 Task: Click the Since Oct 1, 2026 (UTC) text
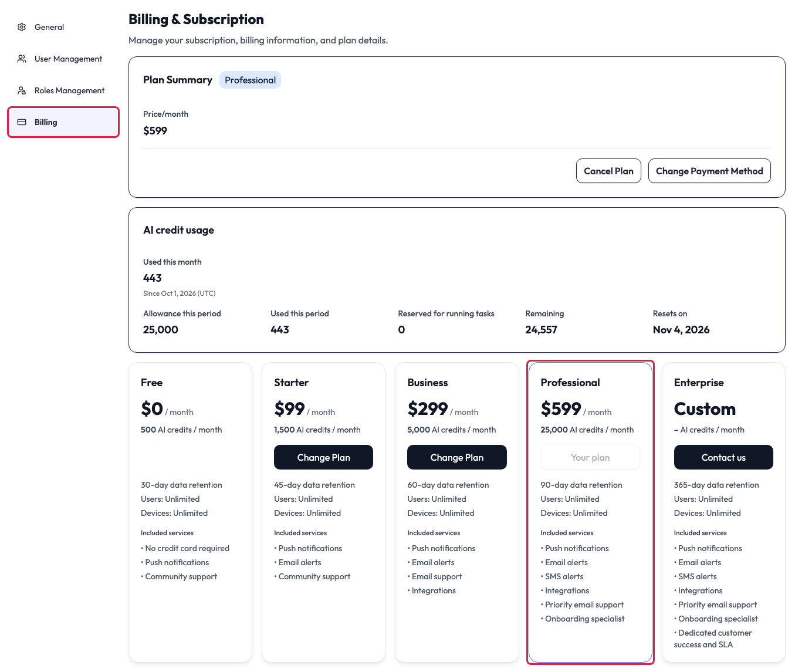179,293
